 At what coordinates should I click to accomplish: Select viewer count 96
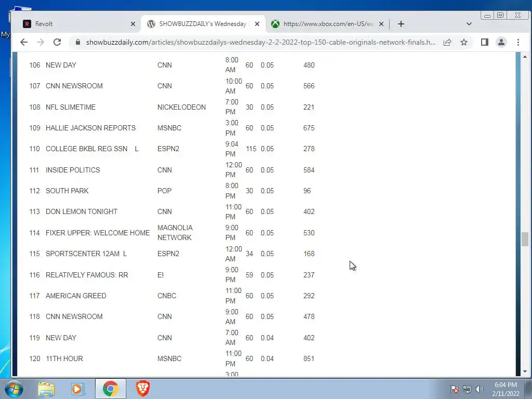coord(307,191)
